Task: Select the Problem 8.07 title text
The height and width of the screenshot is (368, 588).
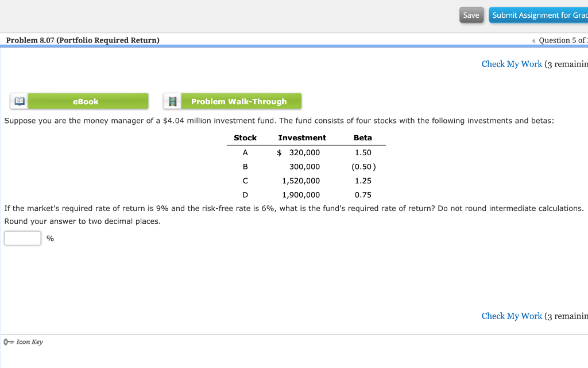Action: tap(83, 41)
